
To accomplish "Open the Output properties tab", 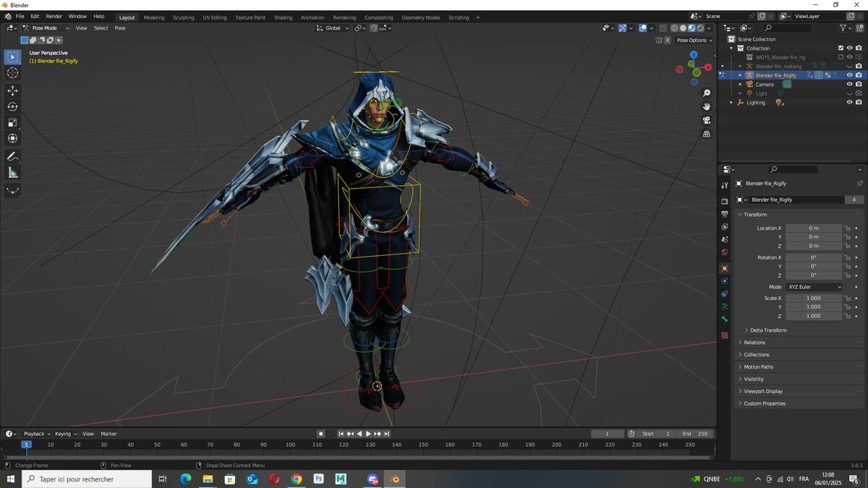I will coord(725,214).
